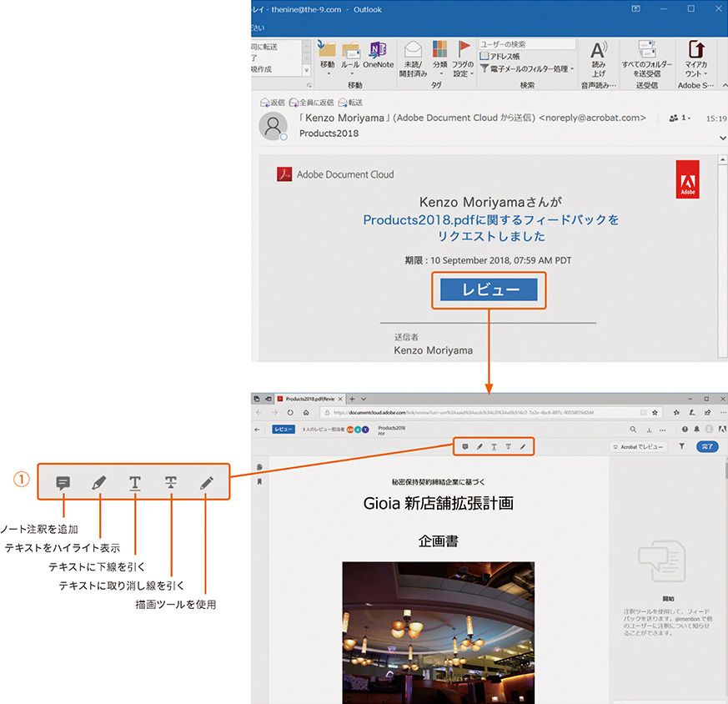This screenshot has height=704, width=728.
Task: Click Acrobatでレビュー button
Action: (638, 447)
